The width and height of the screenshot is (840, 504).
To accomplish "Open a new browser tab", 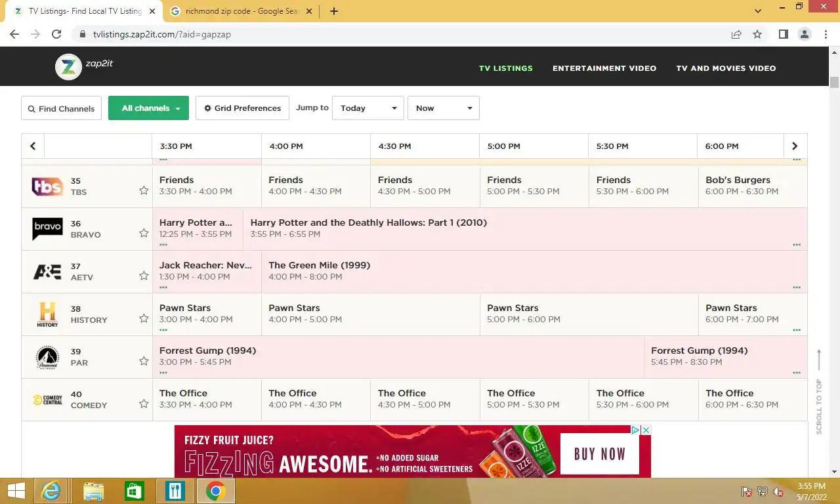I will click(x=333, y=11).
